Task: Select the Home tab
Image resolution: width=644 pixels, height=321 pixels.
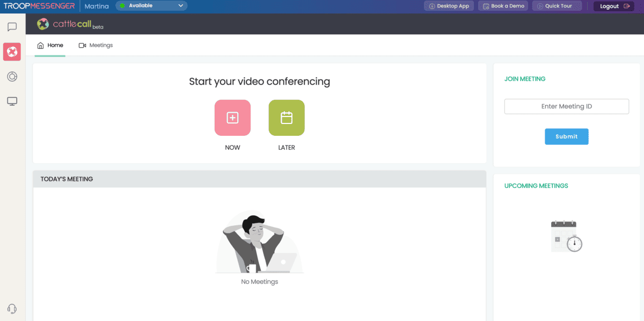Action: (50, 45)
